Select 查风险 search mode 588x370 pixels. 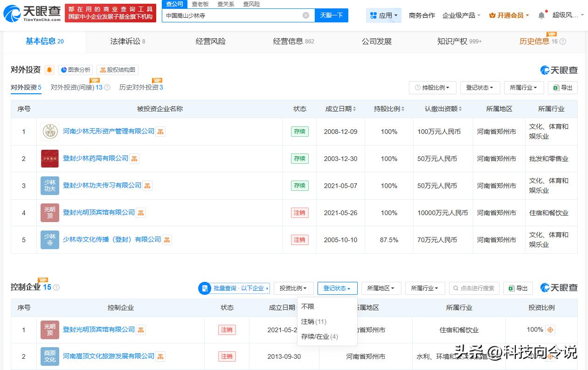click(x=251, y=4)
